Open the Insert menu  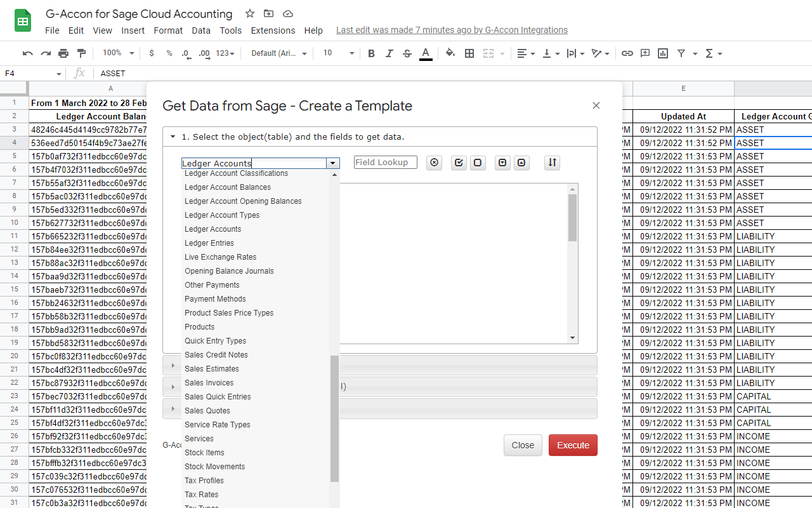[x=133, y=30]
